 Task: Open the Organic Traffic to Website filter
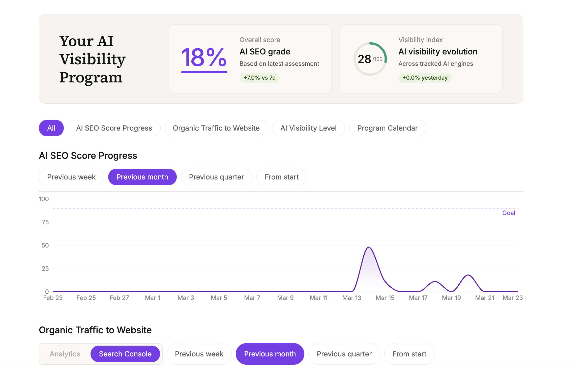pos(216,128)
